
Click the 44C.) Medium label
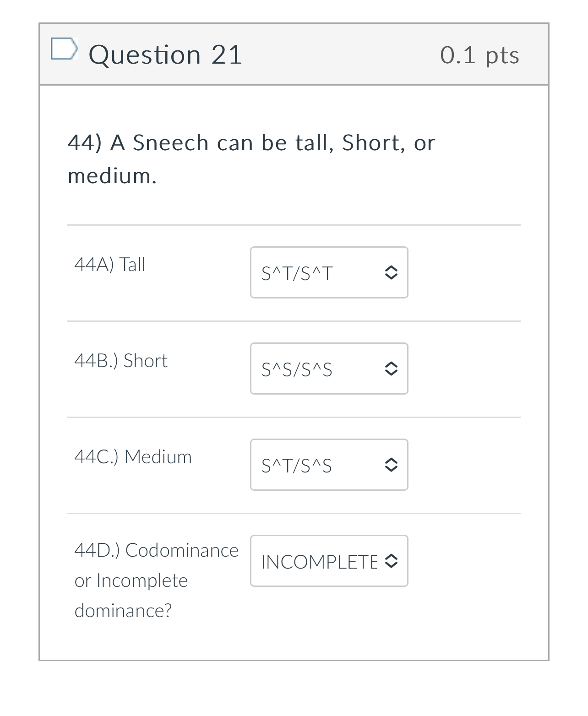pyautogui.click(x=133, y=457)
